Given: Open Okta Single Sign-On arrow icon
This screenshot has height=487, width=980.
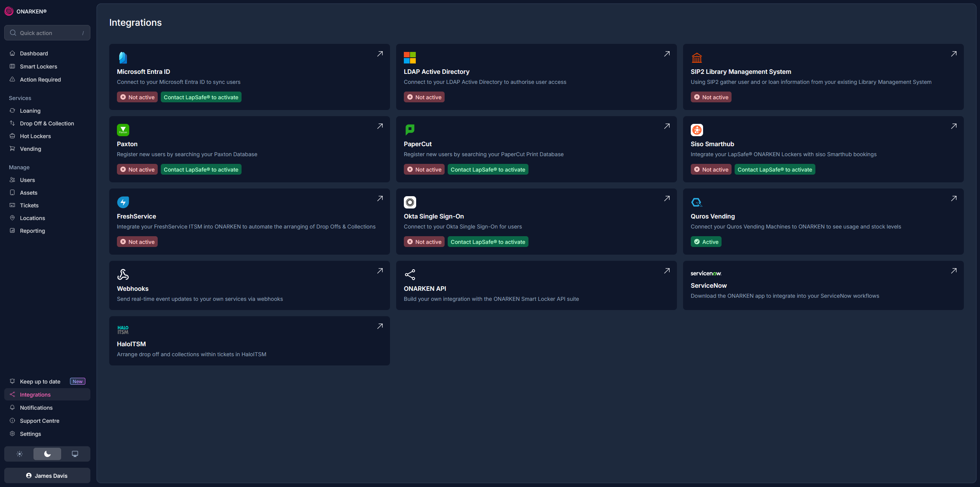Looking at the screenshot, I should point(667,198).
